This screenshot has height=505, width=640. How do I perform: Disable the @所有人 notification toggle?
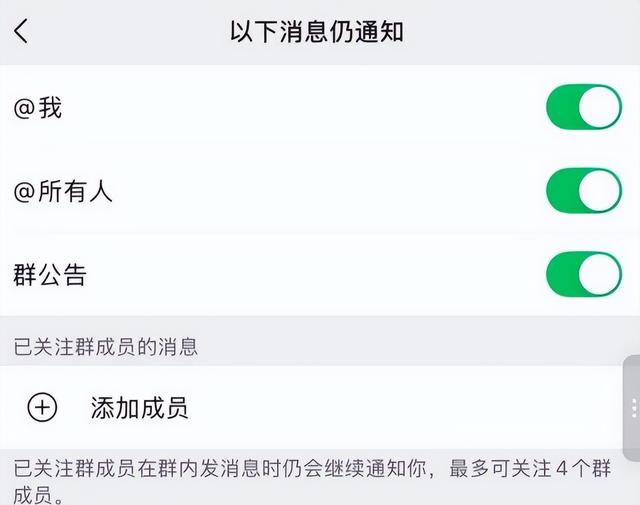[584, 191]
